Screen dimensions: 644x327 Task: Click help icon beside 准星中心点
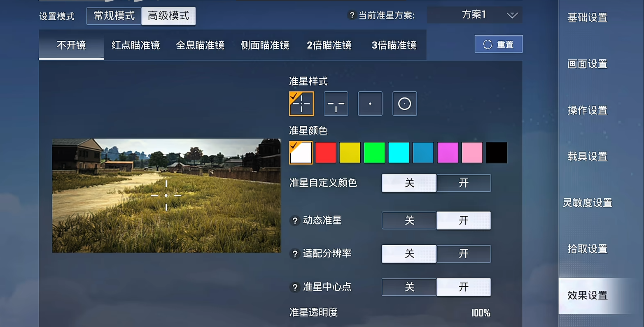[295, 287]
